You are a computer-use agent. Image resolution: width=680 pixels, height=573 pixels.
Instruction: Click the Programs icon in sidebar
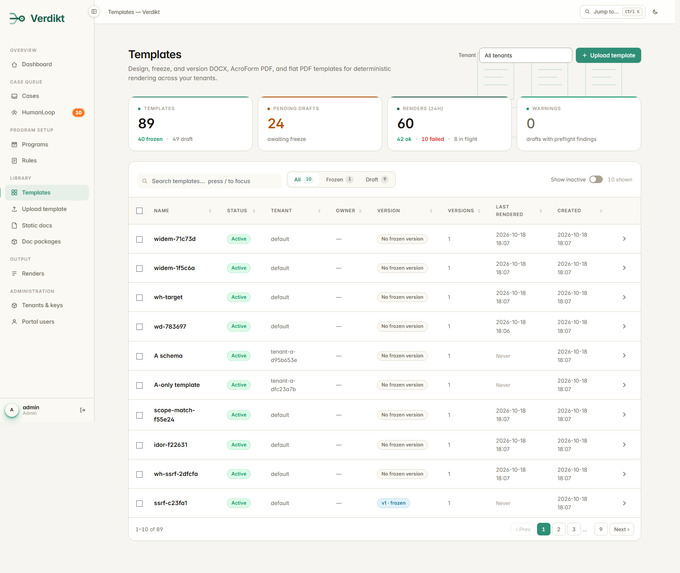point(14,145)
